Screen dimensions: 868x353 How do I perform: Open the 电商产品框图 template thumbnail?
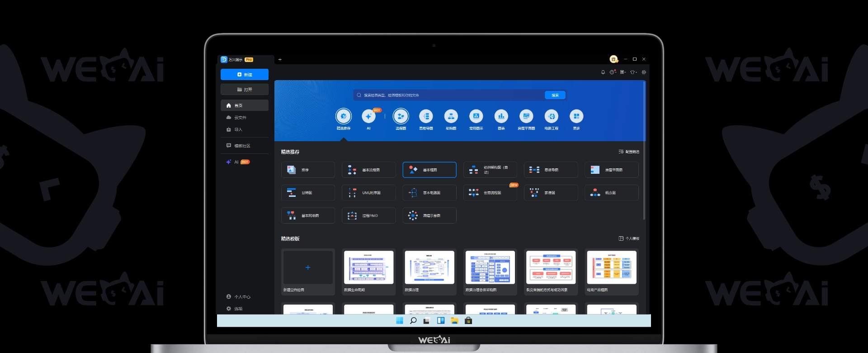pos(612,267)
